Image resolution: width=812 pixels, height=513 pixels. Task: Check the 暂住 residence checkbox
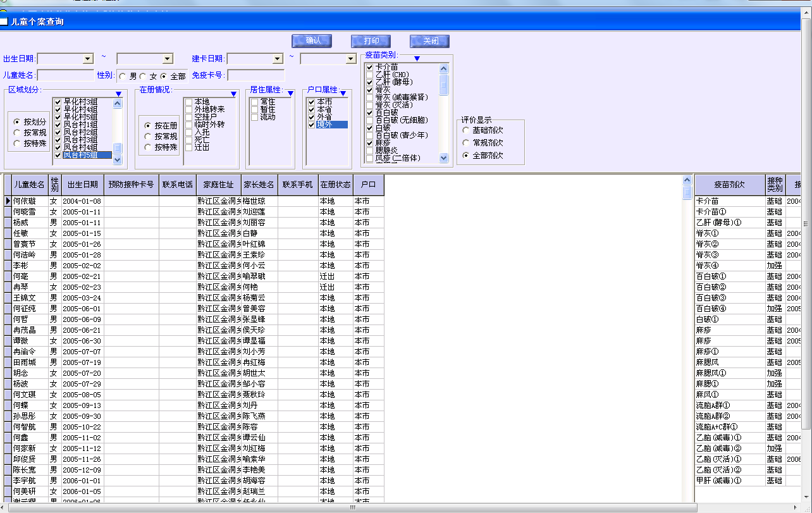point(254,109)
